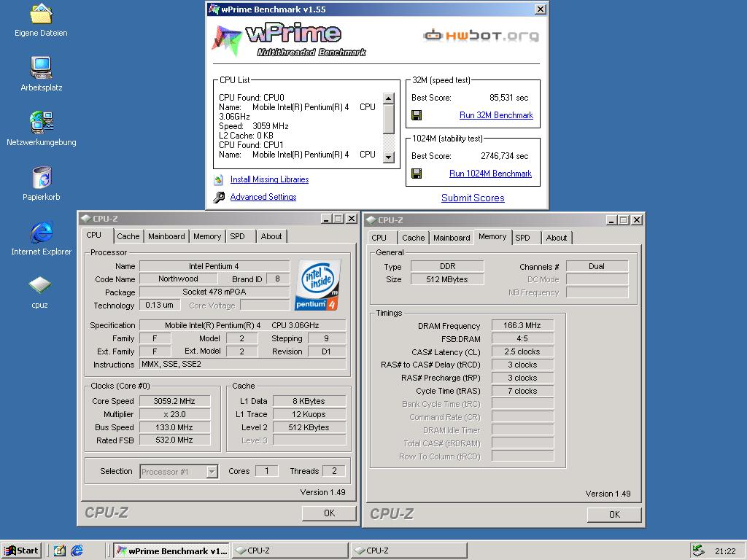Click the Specification Mobile Intel Pentium 4 field
This screenshot has width=747, height=560.
click(242, 325)
